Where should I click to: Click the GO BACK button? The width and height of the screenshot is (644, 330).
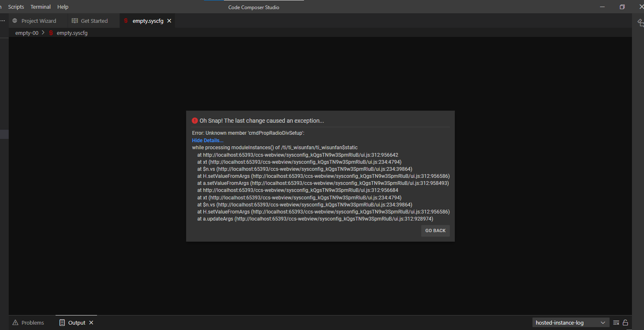435,231
